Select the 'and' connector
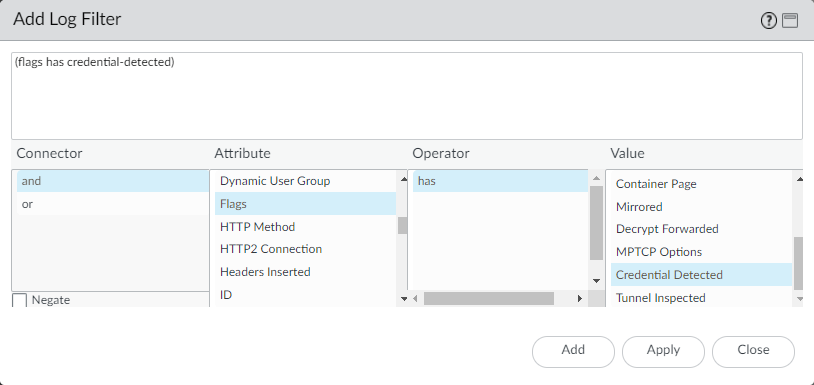Viewport: 814px width, 385px height. [x=113, y=181]
